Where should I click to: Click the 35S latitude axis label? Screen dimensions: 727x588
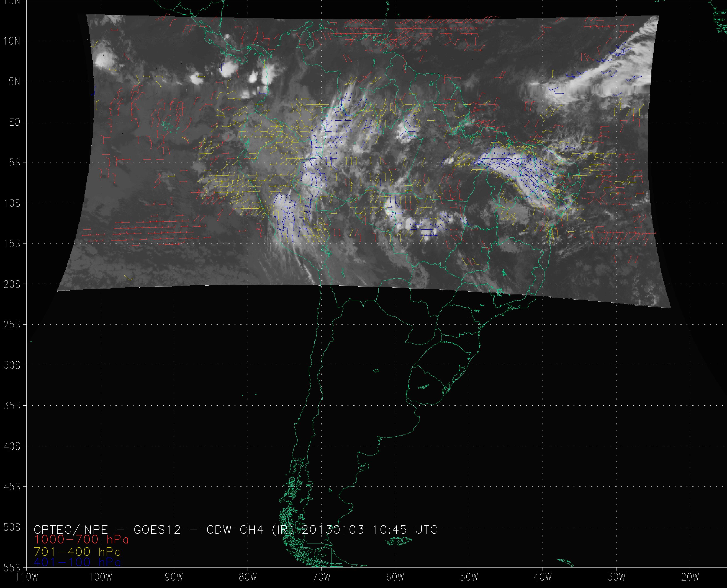pos(12,406)
